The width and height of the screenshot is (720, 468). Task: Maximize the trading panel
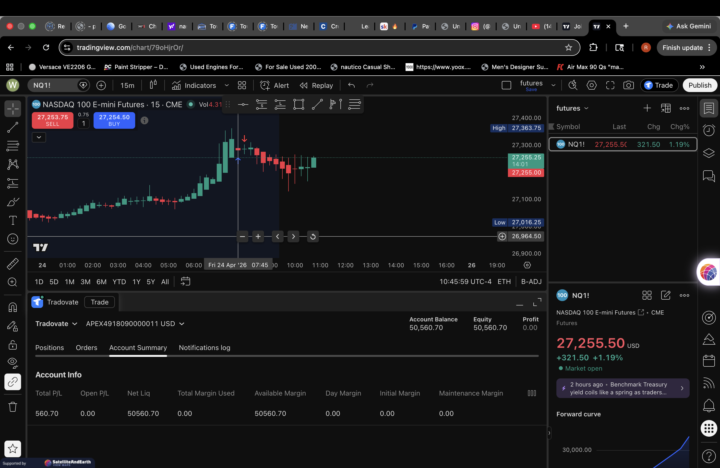[x=537, y=302]
